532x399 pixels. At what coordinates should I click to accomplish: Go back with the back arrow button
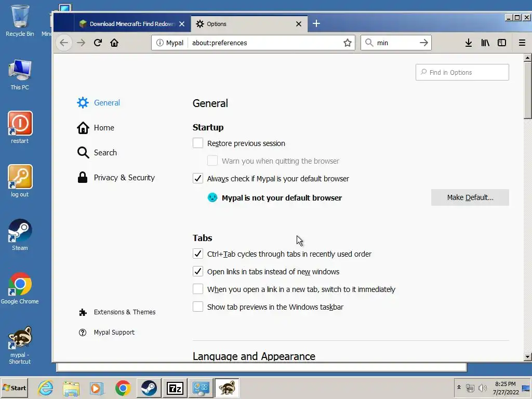64,43
